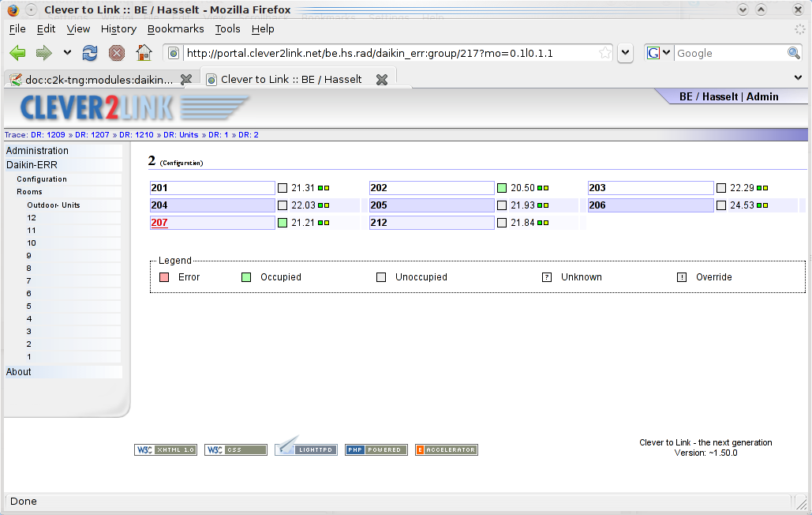
Task: Open the Daikin-ERR sidebar section
Action: point(32,165)
